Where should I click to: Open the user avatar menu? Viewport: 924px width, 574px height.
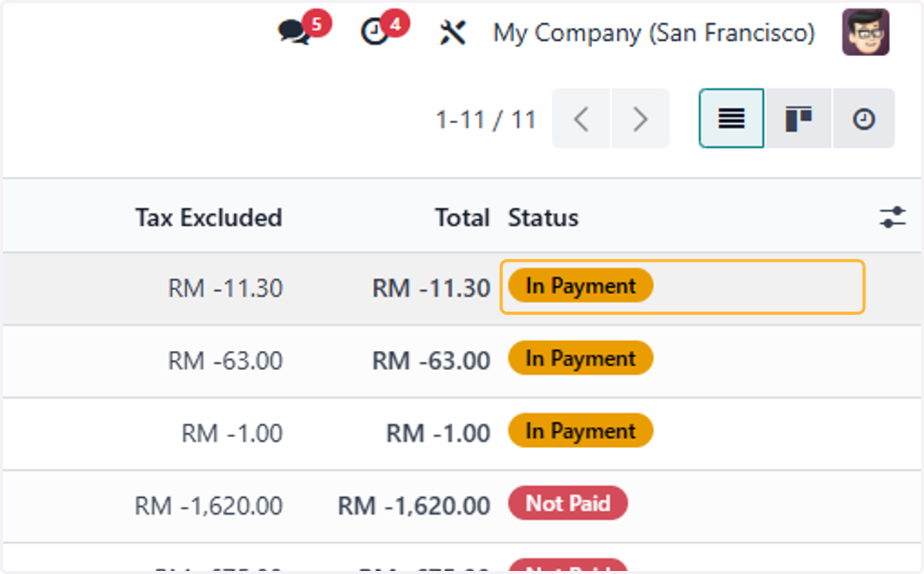[x=865, y=32]
